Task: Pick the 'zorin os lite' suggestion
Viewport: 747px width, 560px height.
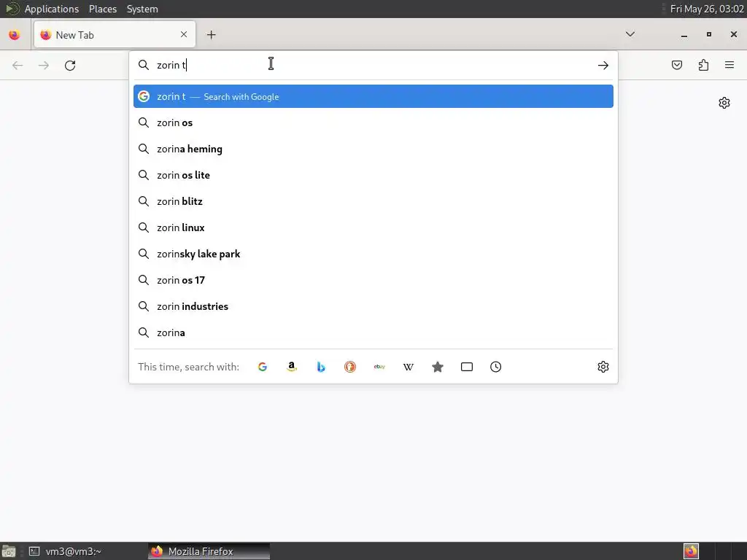Action: point(373,175)
